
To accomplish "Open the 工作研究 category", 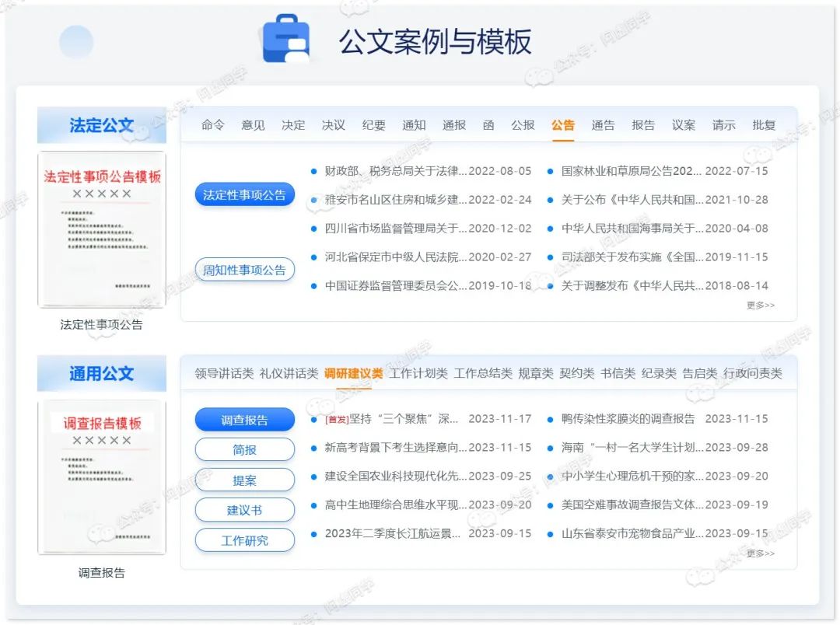I will click(x=244, y=539).
